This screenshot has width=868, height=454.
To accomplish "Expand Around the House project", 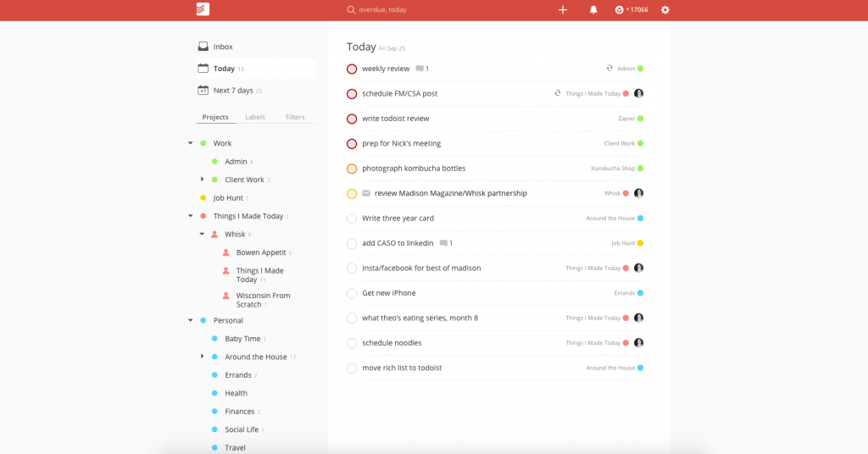I will pos(203,357).
